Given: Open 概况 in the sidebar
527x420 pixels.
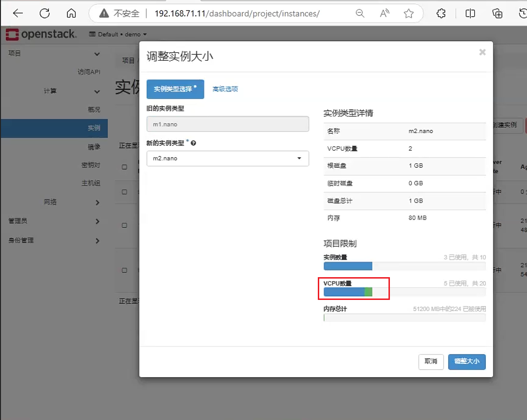Looking at the screenshot, I should (94, 110).
